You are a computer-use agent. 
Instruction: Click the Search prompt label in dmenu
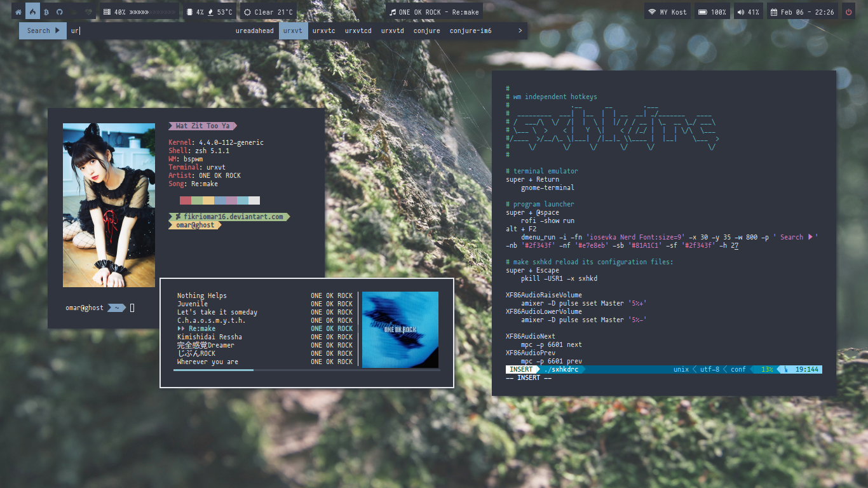(43, 30)
